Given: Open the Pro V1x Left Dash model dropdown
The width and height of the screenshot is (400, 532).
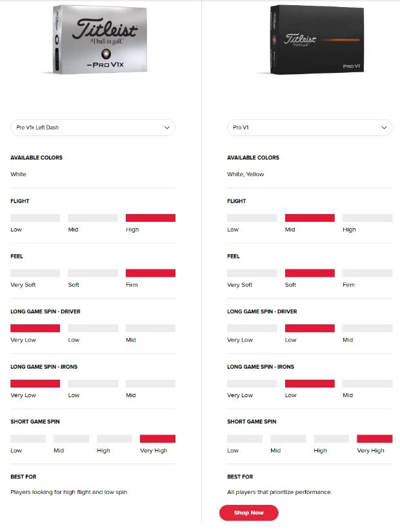Looking at the screenshot, I should coord(93,128).
